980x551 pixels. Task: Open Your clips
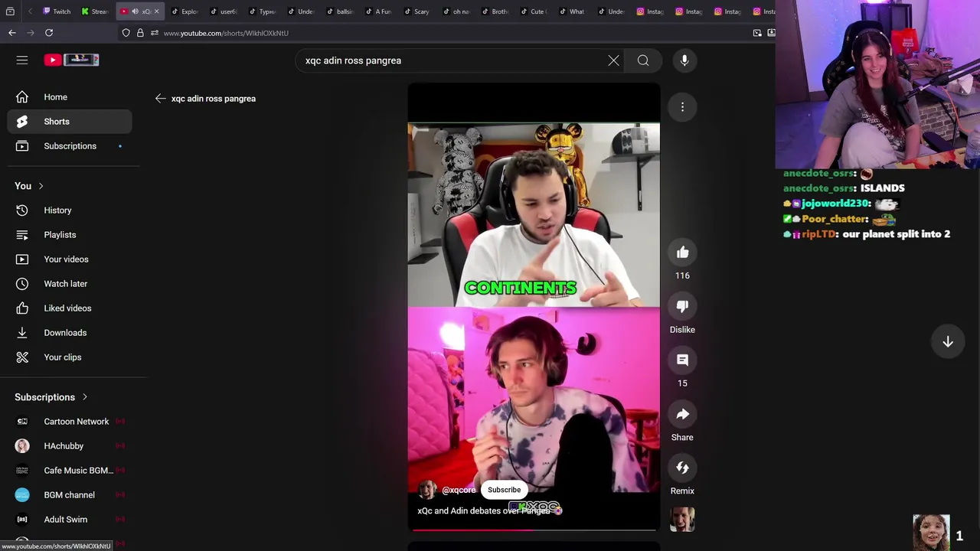[x=70, y=357]
